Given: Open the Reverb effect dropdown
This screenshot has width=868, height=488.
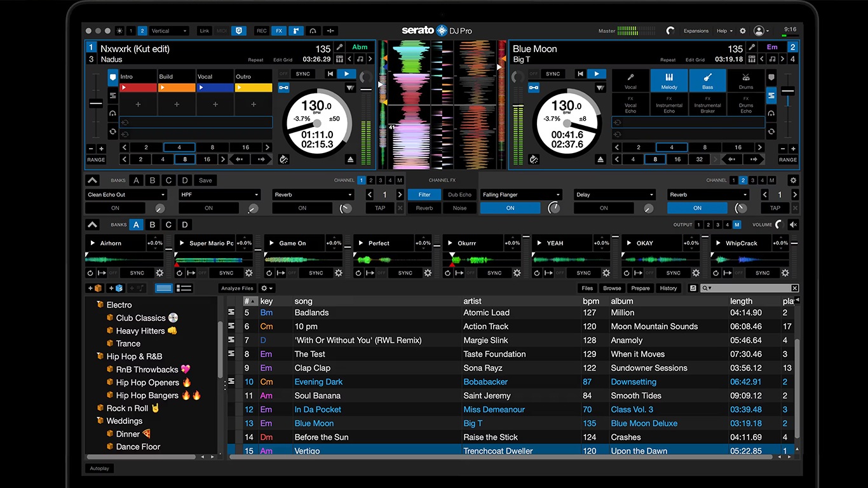Looking at the screenshot, I should pos(313,194).
